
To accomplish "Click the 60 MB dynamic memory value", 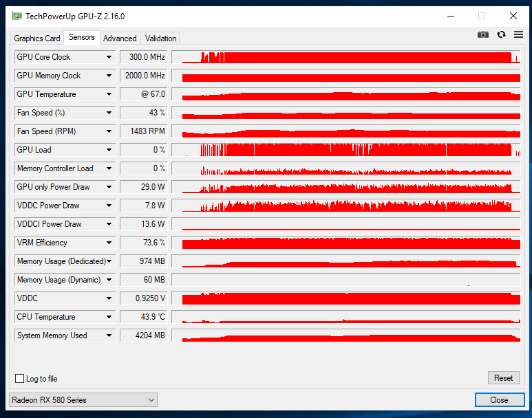I will (144, 280).
